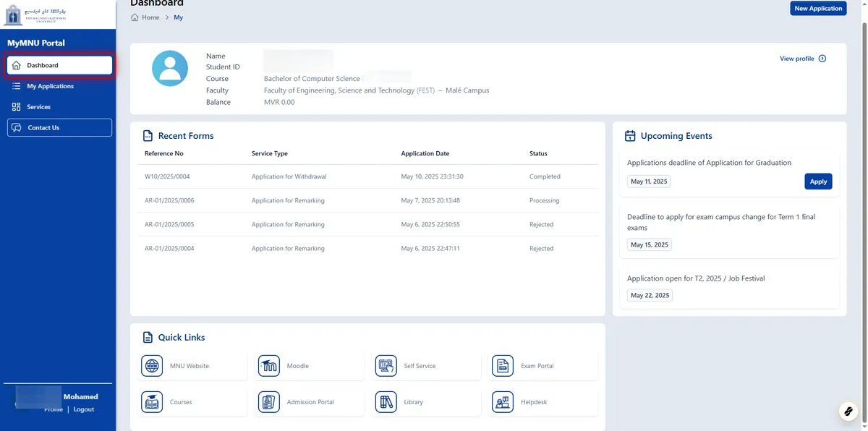Screen dimensions: 868x431
Task: Click date May 10, 2025 23:31:30
Action: click(433, 176)
